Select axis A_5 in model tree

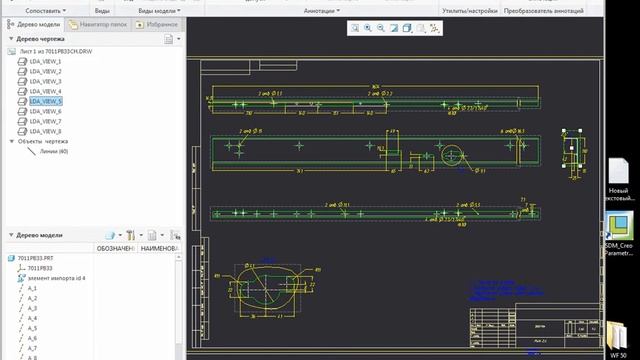(x=32, y=328)
